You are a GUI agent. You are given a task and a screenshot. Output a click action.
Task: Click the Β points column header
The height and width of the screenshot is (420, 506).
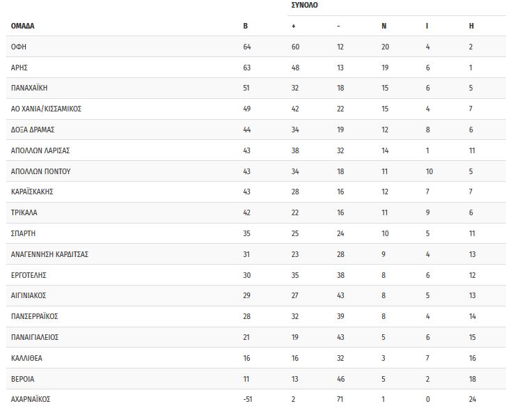click(x=245, y=26)
